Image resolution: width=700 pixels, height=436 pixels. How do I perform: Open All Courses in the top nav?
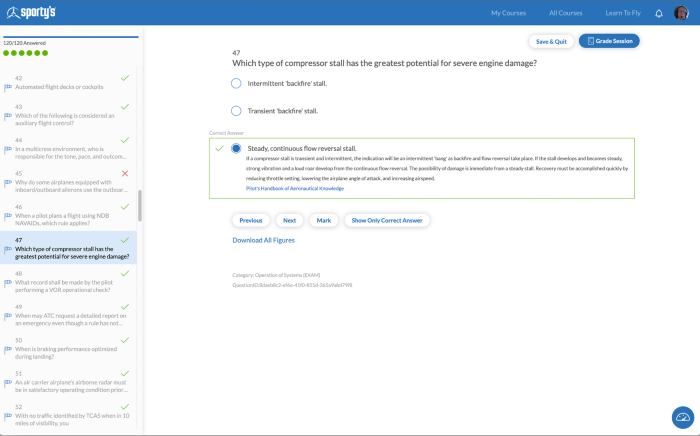click(x=566, y=13)
